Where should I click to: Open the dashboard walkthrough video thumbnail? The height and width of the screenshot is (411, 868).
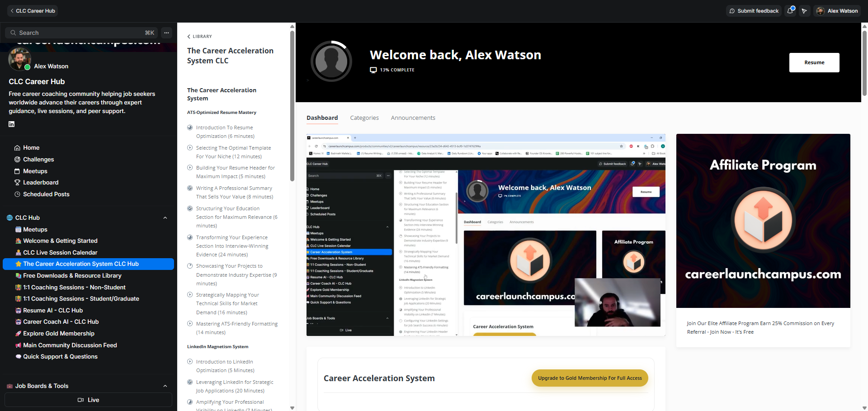click(486, 235)
